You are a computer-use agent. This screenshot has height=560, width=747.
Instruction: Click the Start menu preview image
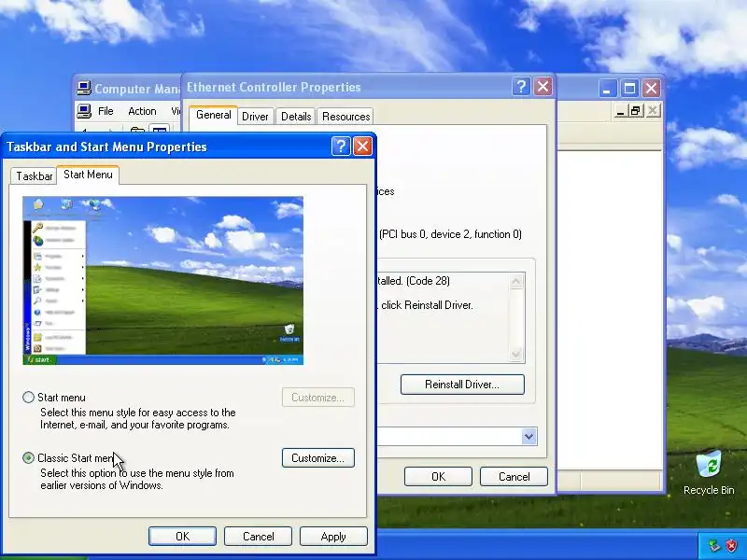162,281
